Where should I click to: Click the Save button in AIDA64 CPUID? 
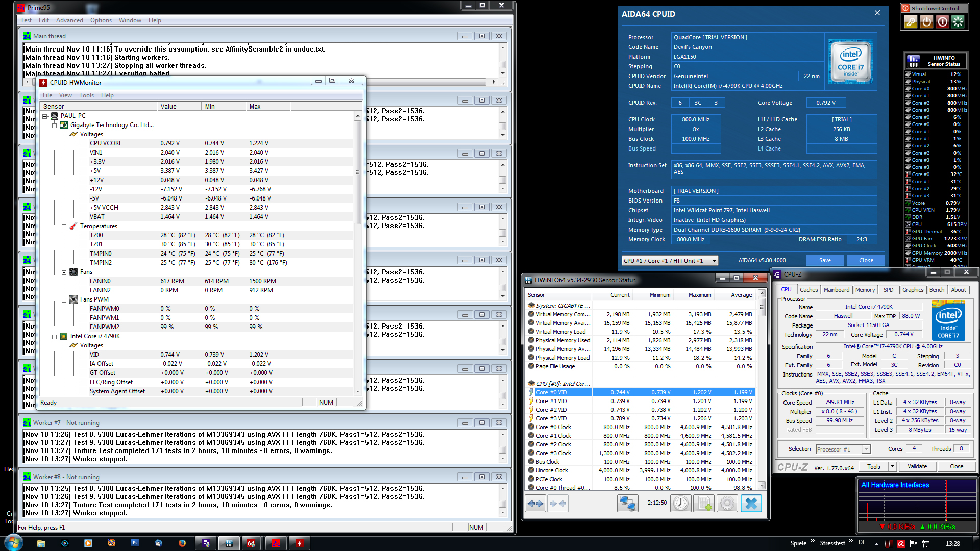825,261
